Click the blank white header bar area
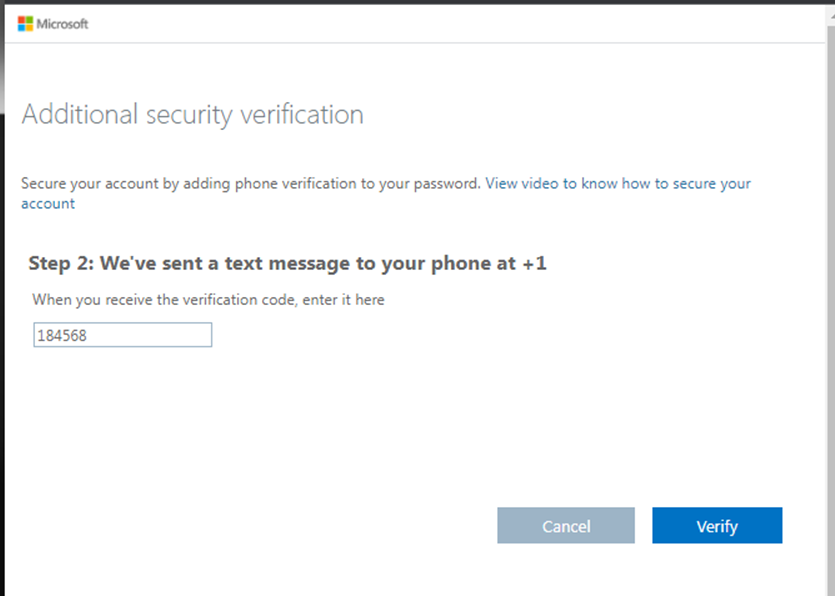Screen dimensions: 835x596 click(x=450, y=23)
